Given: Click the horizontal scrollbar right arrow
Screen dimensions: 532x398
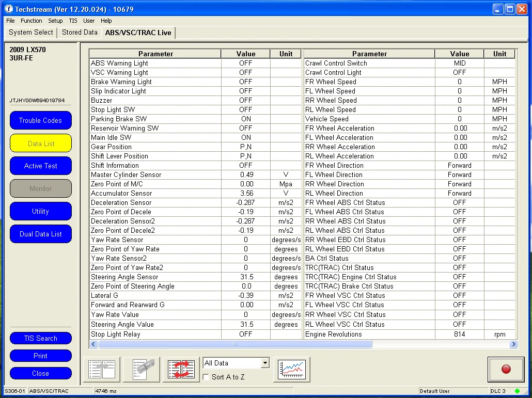Looking at the screenshot, I should pos(513,344).
